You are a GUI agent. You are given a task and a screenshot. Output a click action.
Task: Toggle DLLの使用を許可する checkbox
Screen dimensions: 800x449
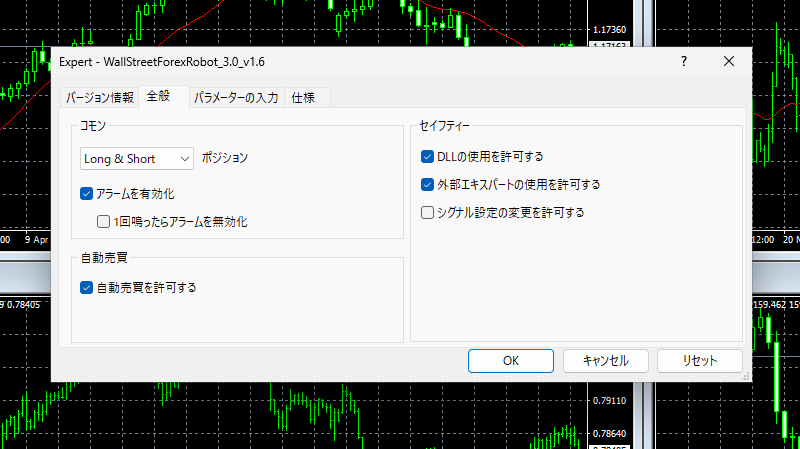click(428, 157)
